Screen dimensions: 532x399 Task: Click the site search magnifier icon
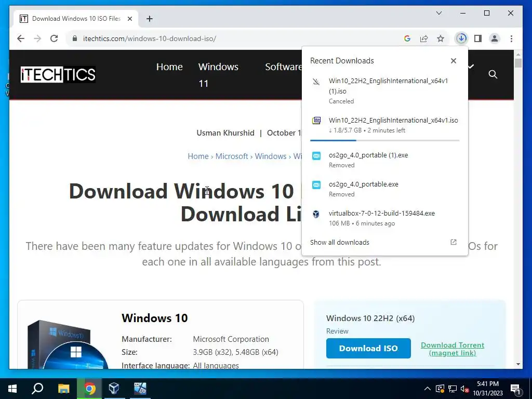[493, 74]
